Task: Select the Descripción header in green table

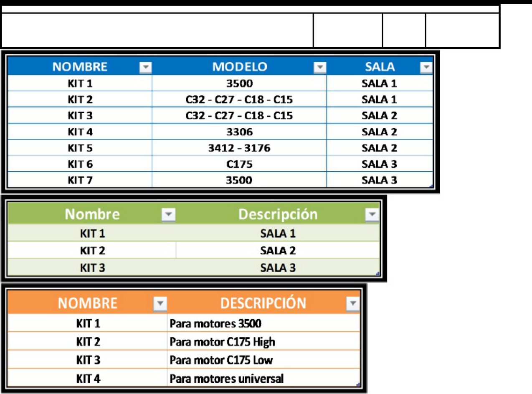Action: tap(278, 214)
